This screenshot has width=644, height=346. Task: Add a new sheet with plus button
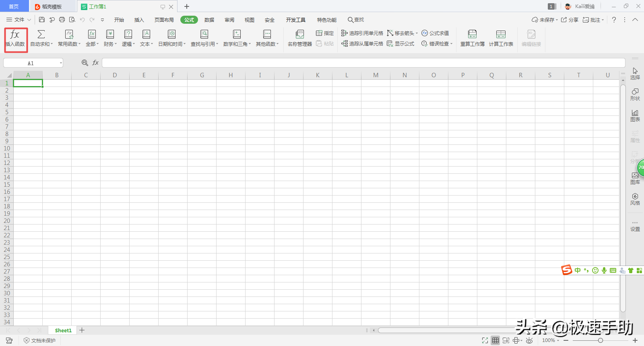pyautogui.click(x=82, y=330)
